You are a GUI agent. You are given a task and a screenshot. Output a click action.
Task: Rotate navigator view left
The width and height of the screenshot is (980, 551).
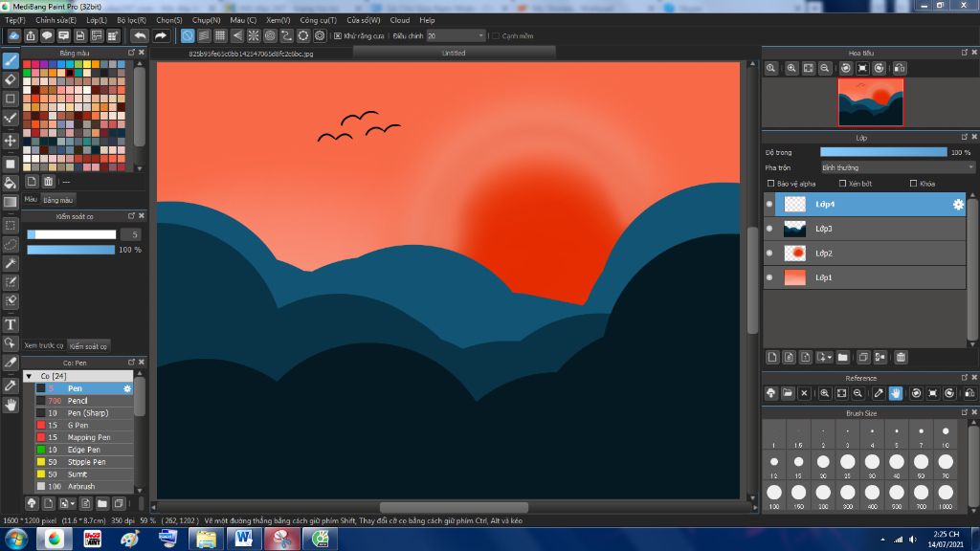[x=846, y=68]
